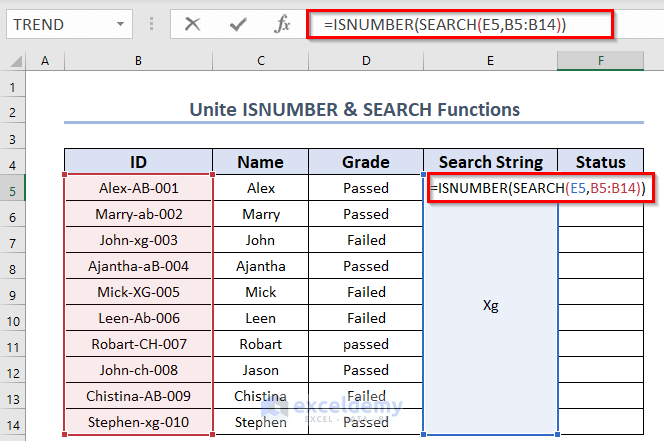Select column D header
The image size is (664, 441).
pos(365,62)
